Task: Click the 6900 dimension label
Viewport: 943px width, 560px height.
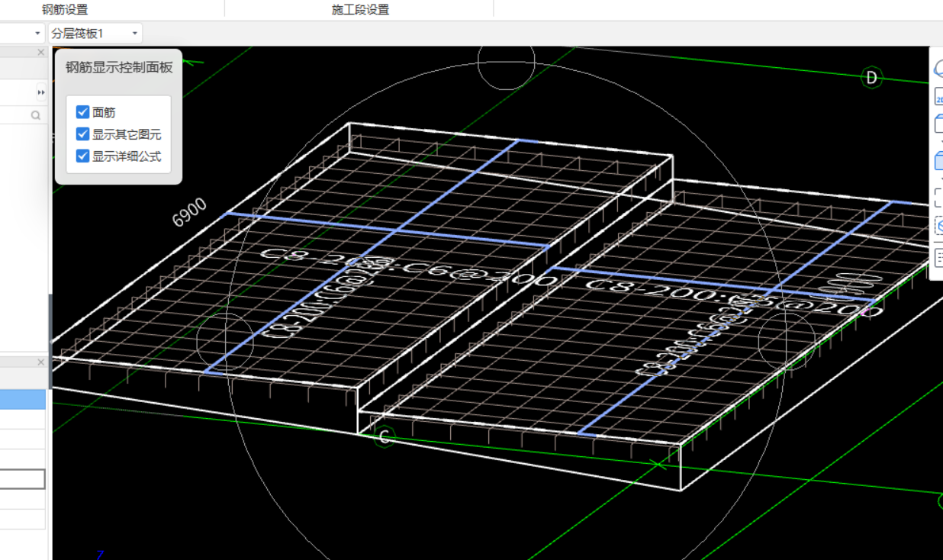Action: click(190, 212)
